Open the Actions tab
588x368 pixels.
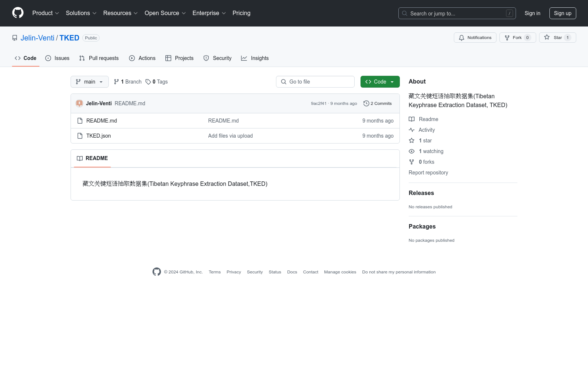pyautogui.click(x=142, y=58)
